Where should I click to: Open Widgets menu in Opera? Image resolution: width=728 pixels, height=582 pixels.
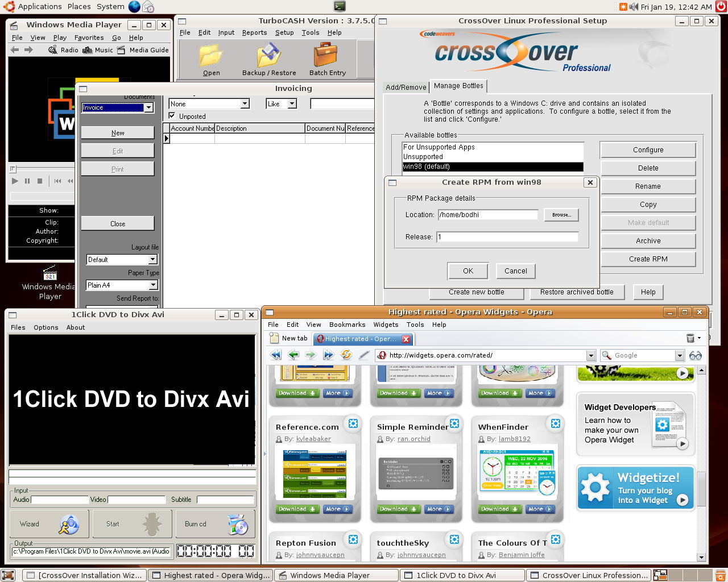click(x=386, y=325)
